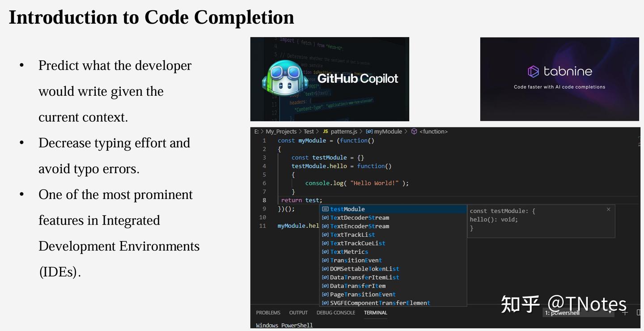Viewport: 644px width, 331px height.
Task: Select TextMetrics completion entry
Action: [394, 252]
